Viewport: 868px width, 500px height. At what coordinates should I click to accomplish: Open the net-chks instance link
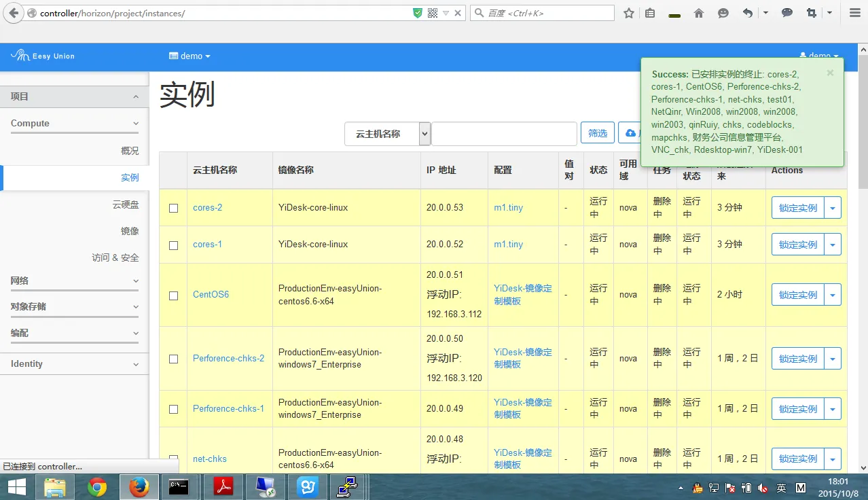pos(210,459)
